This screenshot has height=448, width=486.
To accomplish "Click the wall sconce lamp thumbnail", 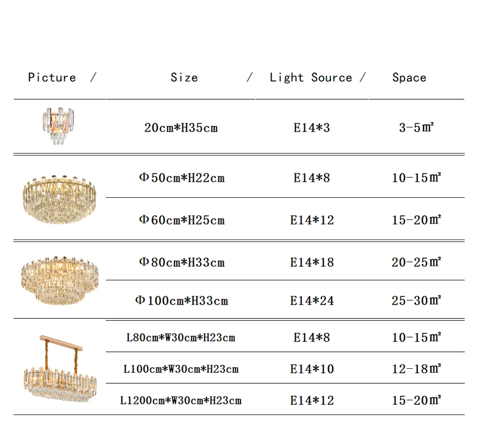I will [58, 126].
